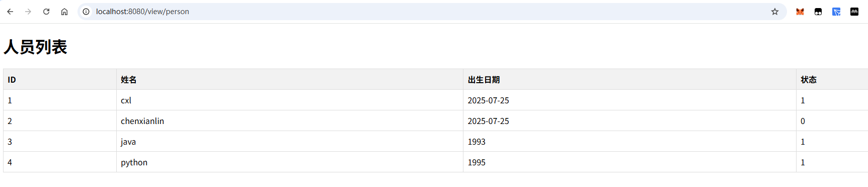868x187 pixels.
Task: Open the MetaMask fox extension
Action: click(800, 12)
